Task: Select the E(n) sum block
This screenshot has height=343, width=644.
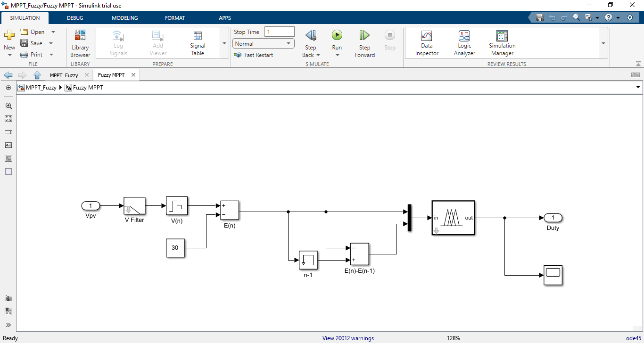Action: 230,210
